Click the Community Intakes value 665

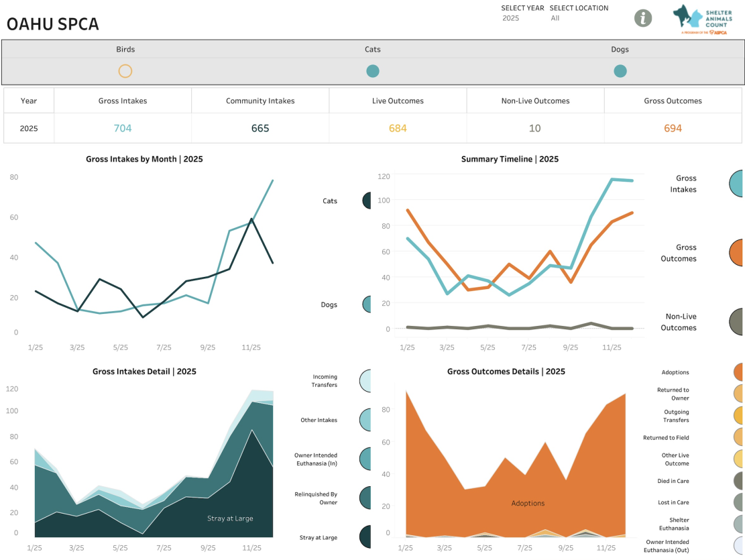click(260, 128)
